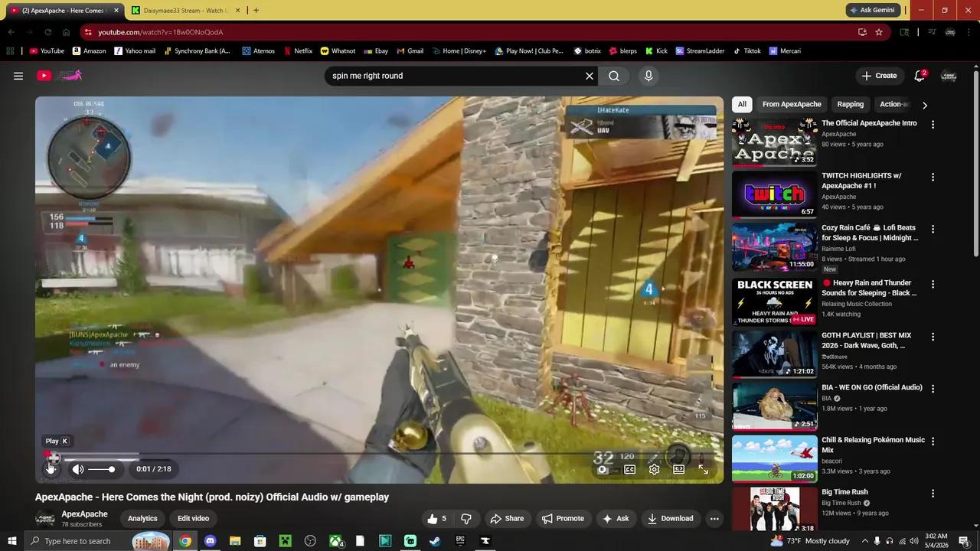This screenshot has width=980, height=551.
Task: Select the All filter chip
Action: (742, 104)
